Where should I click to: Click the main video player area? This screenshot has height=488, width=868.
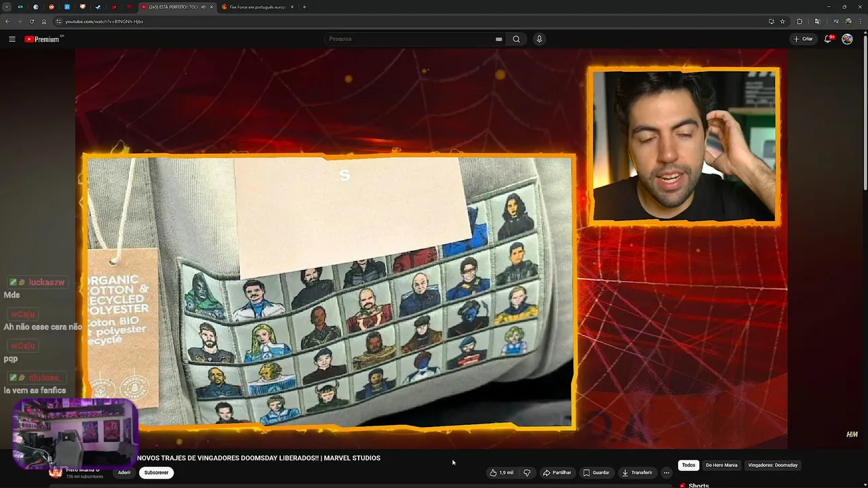[x=431, y=247]
